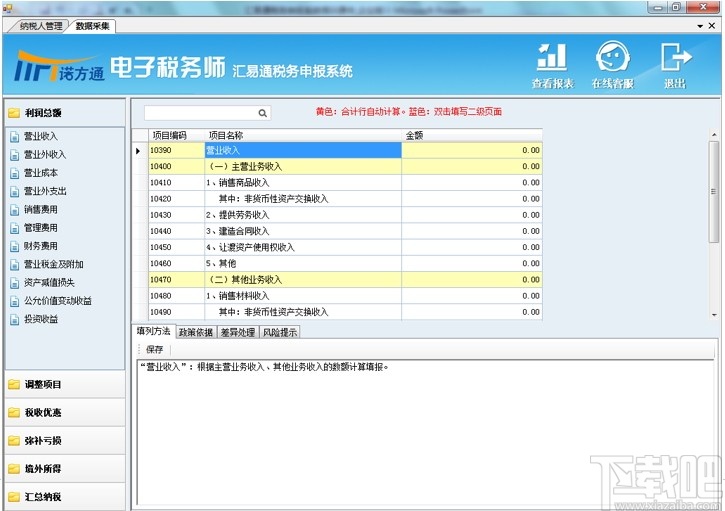Viewport: 725px width, 511px height.
Task: Click the application icon in title bar
Action: [7, 8]
